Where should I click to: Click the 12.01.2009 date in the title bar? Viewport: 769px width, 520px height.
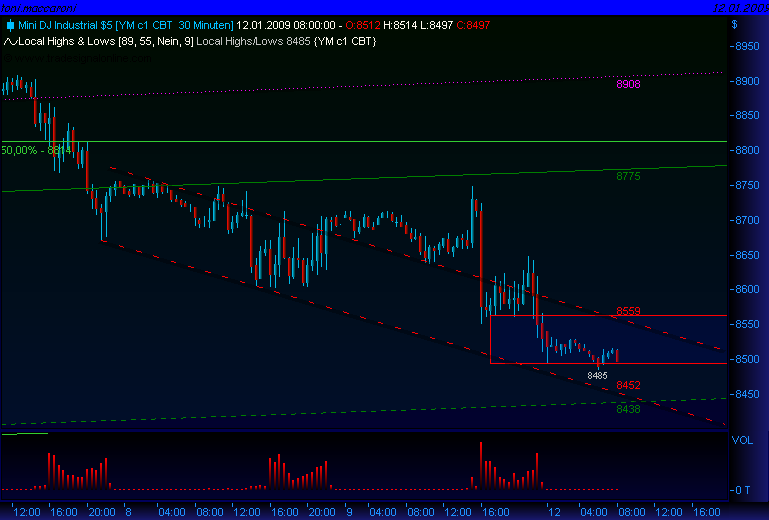(x=741, y=8)
